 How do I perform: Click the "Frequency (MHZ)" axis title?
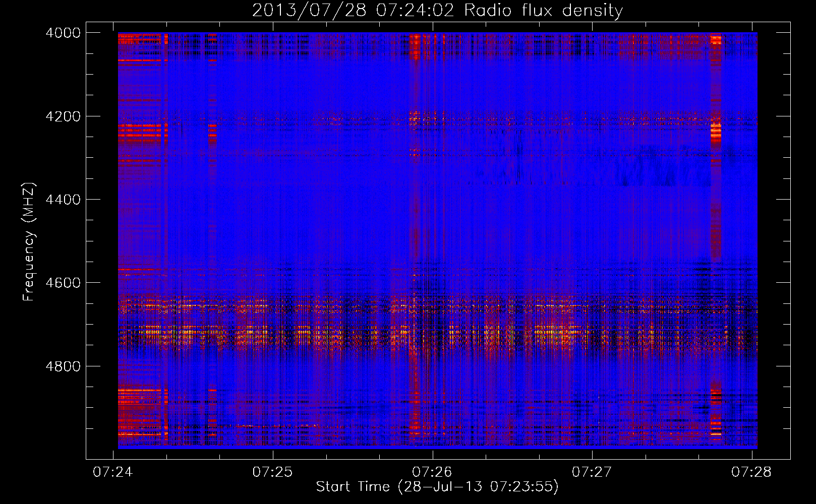click(x=29, y=242)
